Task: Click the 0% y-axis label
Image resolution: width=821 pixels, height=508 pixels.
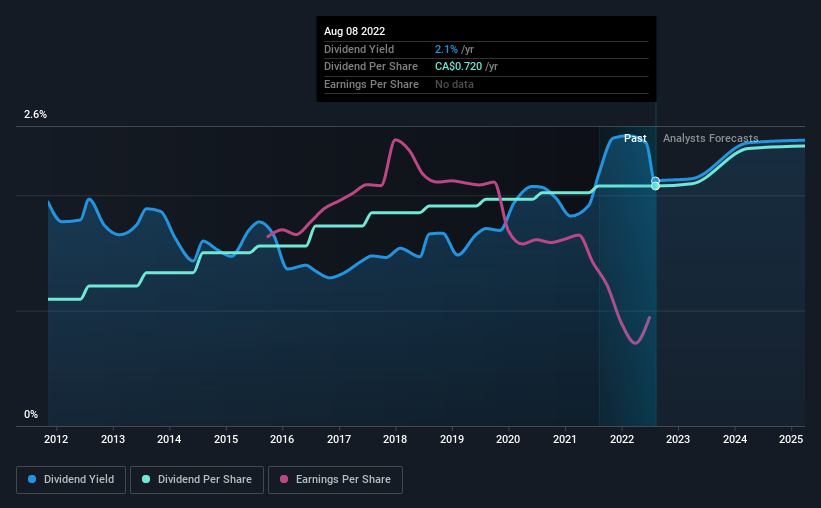Action: [31, 414]
